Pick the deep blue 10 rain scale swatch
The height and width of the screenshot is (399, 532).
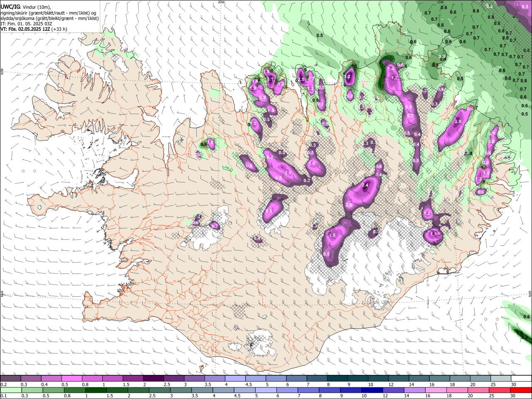click(x=372, y=390)
